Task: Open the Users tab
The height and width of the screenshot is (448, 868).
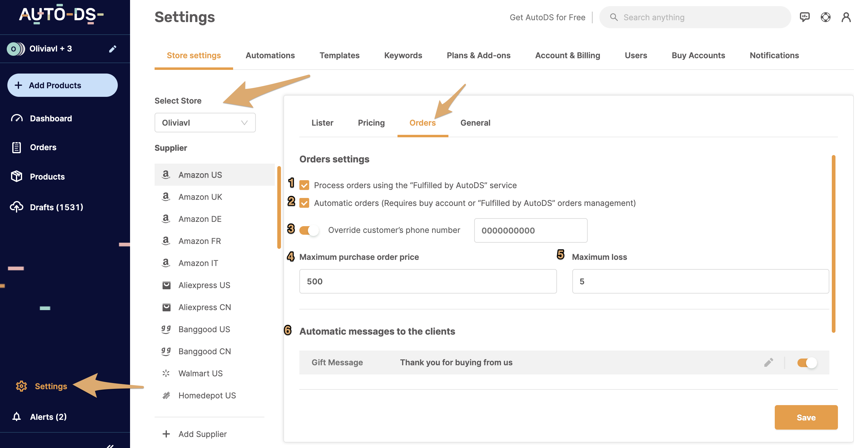Action: (x=636, y=55)
